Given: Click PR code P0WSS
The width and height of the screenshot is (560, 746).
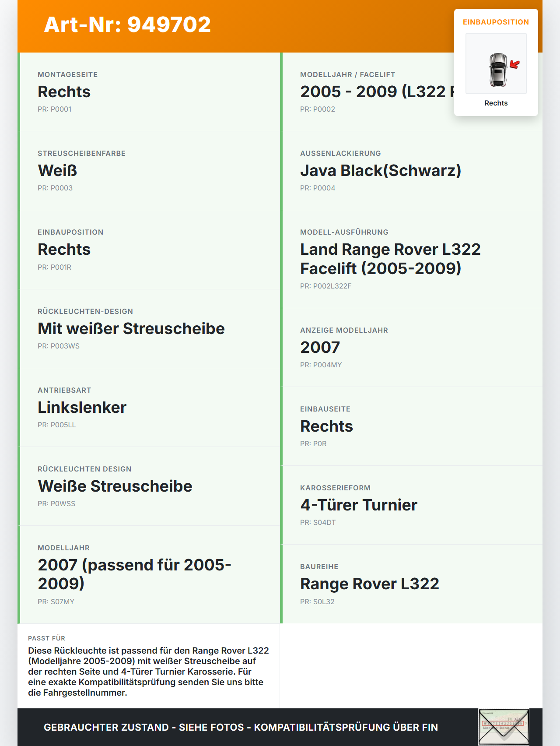Looking at the screenshot, I should [56, 503].
